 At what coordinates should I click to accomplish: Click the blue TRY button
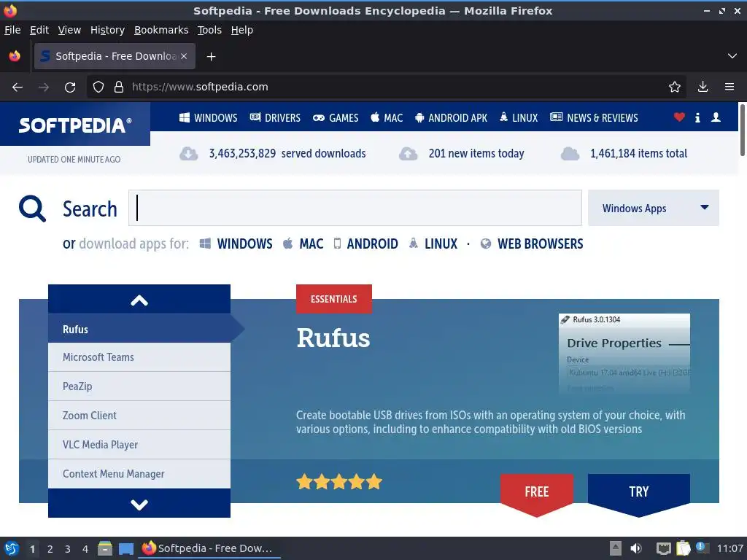click(639, 494)
